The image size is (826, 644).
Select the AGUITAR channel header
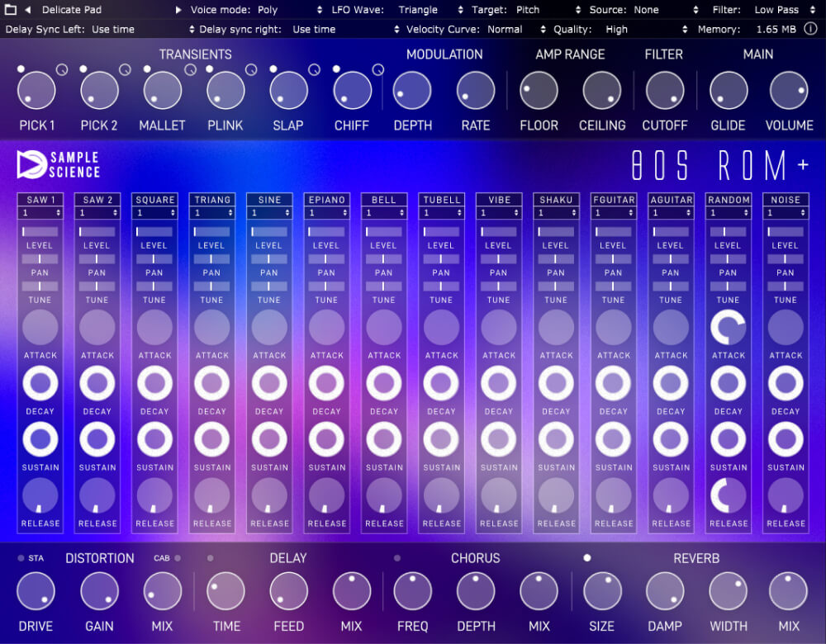point(671,200)
